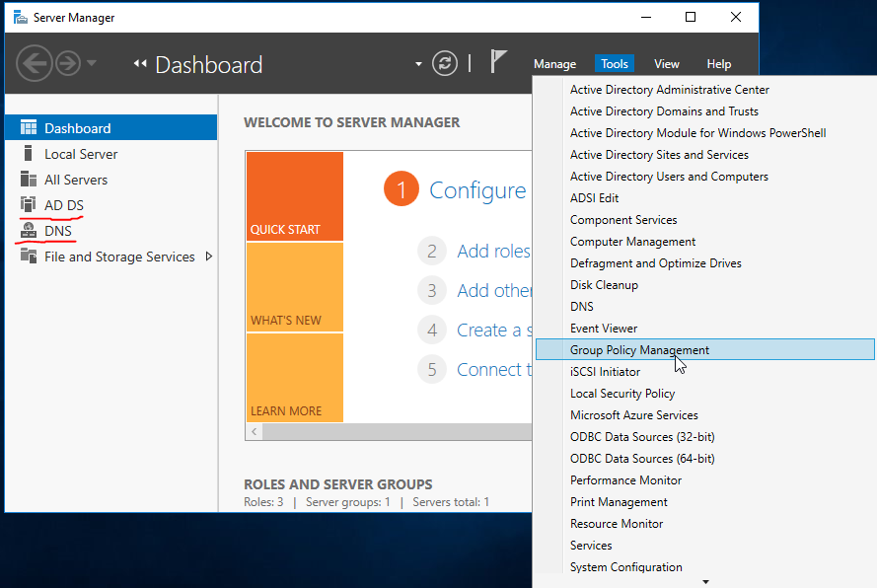Select DNS in the left sidebar
The width and height of the screenshot is (877, 588).
pos(110,231)
